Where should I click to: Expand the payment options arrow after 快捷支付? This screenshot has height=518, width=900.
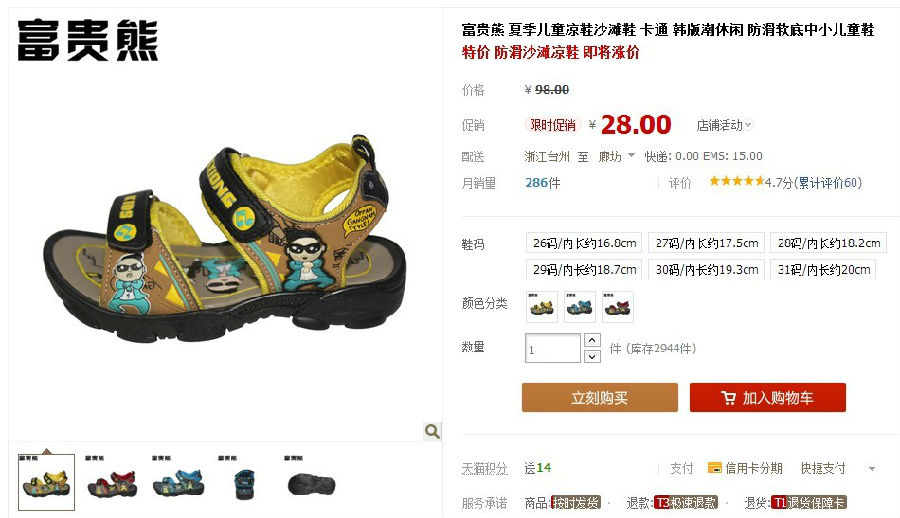[x=871, y=469]
